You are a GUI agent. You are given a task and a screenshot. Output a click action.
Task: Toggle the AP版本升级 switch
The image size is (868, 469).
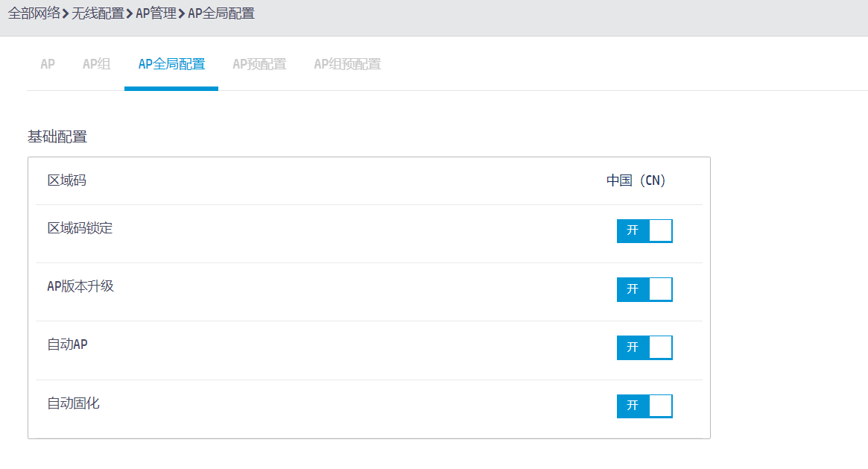(x=644, y=289)
